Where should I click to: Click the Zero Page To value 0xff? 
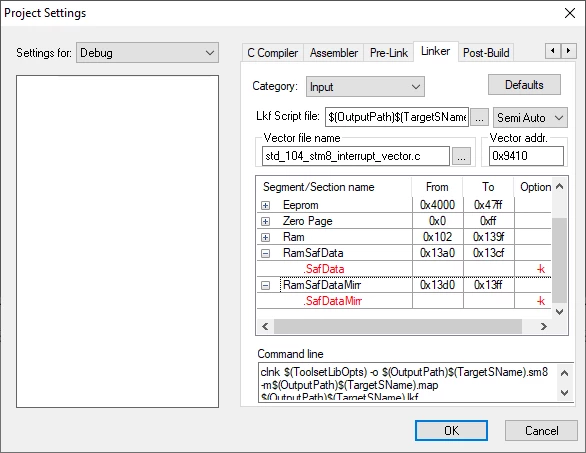pyautogui.click(x=488, y=221)
